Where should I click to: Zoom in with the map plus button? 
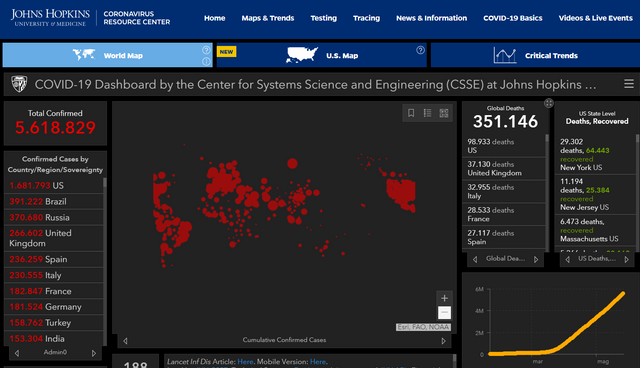444,298
